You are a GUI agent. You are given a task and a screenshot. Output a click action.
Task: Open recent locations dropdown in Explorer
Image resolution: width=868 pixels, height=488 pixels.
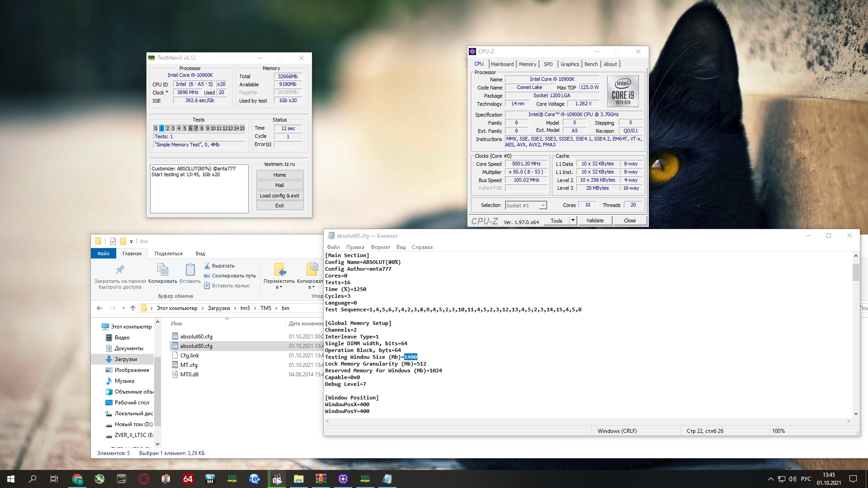(x=123, y=308)
